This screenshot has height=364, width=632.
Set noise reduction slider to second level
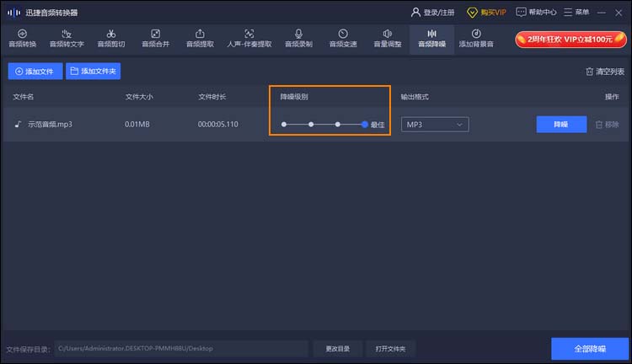coord(311,125)
